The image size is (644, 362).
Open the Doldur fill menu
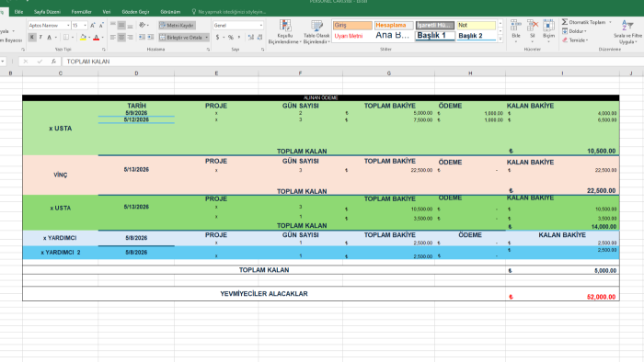[574, 31]
